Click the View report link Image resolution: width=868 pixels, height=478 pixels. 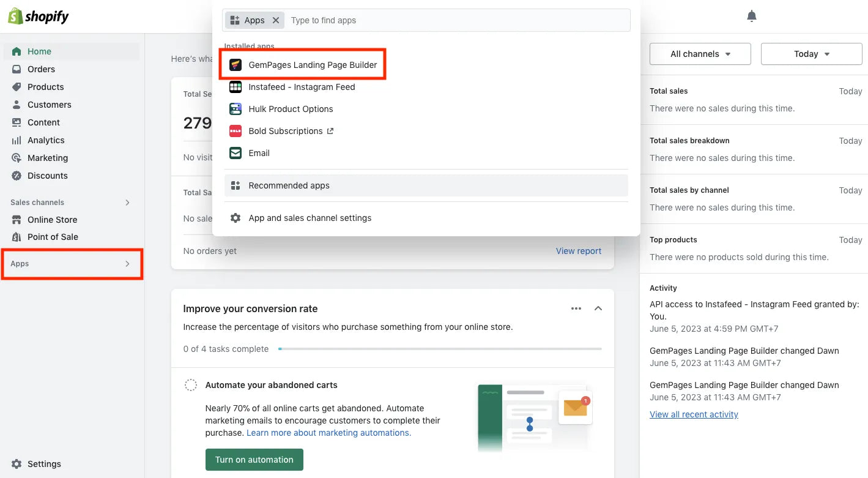(x=579, y=251)
